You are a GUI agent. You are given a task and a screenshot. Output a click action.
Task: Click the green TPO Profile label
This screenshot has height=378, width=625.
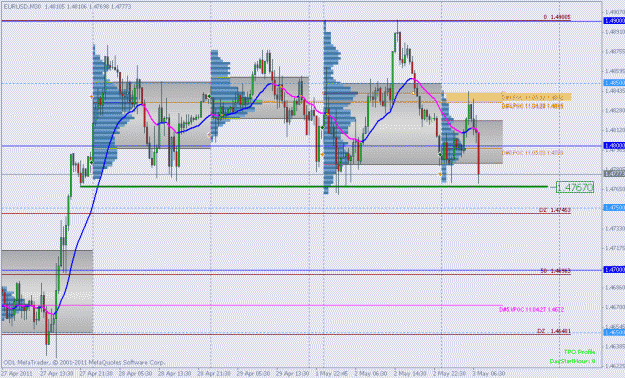580,352
